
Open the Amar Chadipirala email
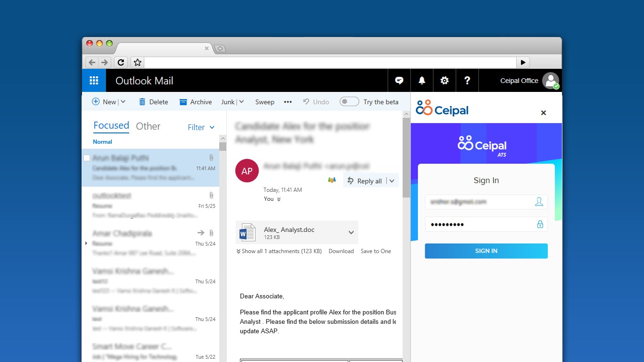150,243
